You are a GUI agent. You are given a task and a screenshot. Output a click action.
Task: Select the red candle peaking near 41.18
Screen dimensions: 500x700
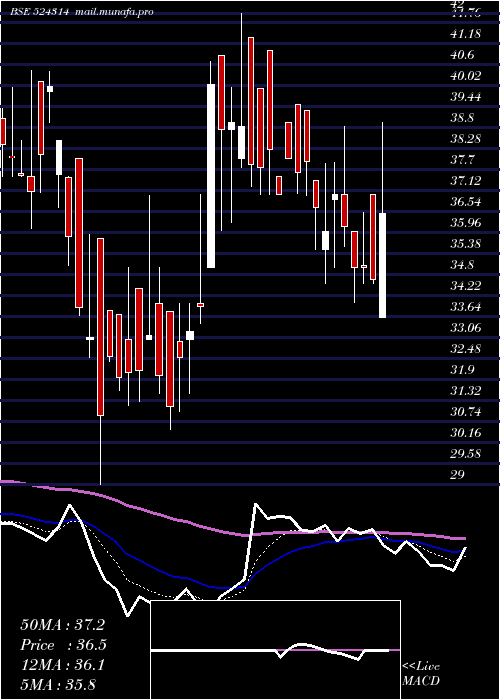[x=251, y=101]
